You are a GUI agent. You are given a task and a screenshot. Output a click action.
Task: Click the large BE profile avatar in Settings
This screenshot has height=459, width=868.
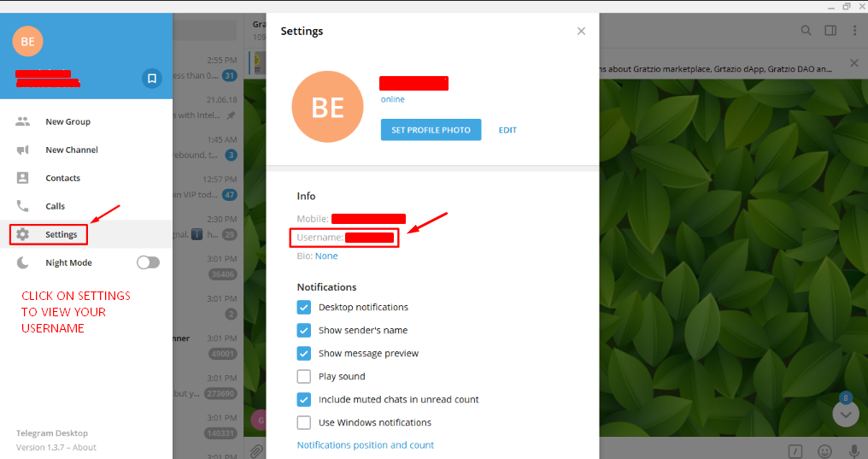[x=328, y=107]
